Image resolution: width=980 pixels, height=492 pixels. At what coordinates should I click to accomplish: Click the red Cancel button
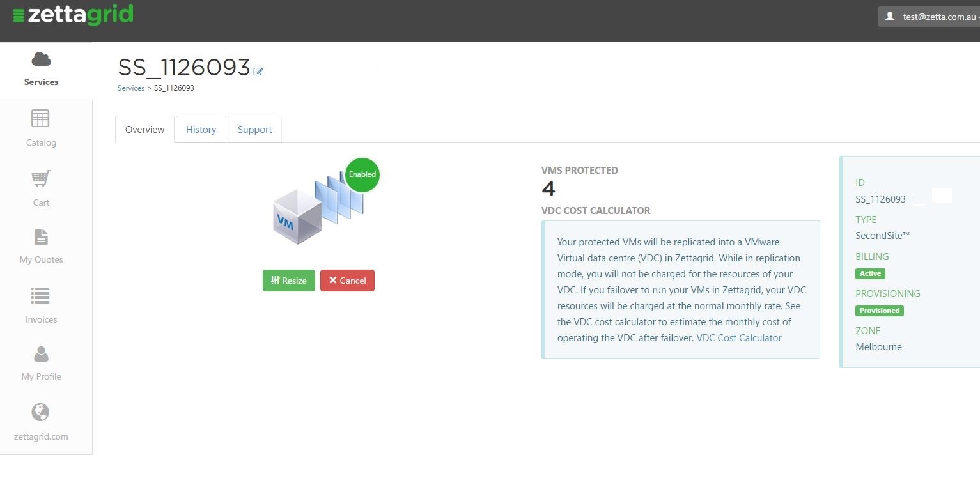[347, 281]
